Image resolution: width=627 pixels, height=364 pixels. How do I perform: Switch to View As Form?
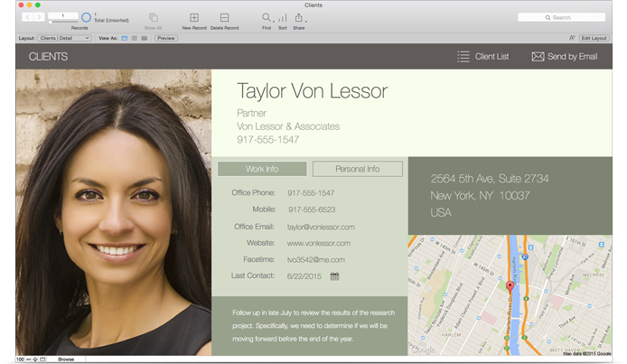pyautogui.click(x=125, y=38)
